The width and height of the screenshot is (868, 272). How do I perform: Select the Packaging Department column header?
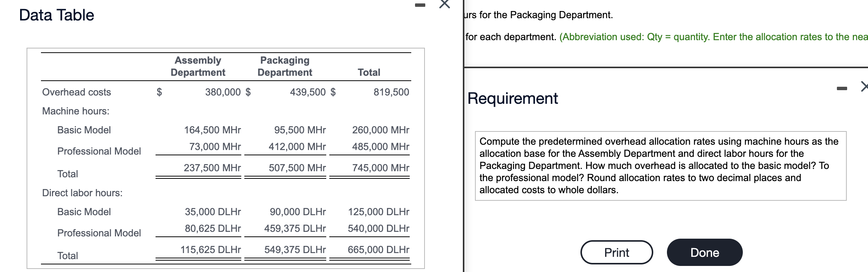click(x=285, y=66)
